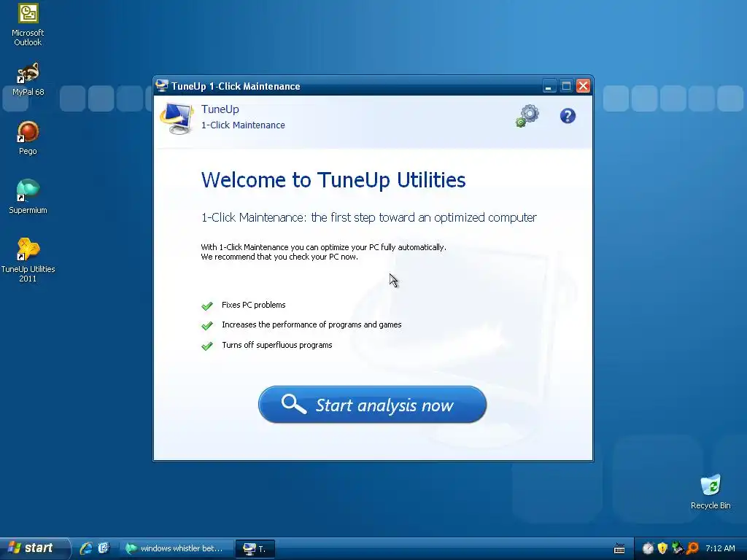Image resolution: width=747 pixels, height=560 pixels.
Task: Launch Internet Explorer from quick launch
Action: click(86, 548)
